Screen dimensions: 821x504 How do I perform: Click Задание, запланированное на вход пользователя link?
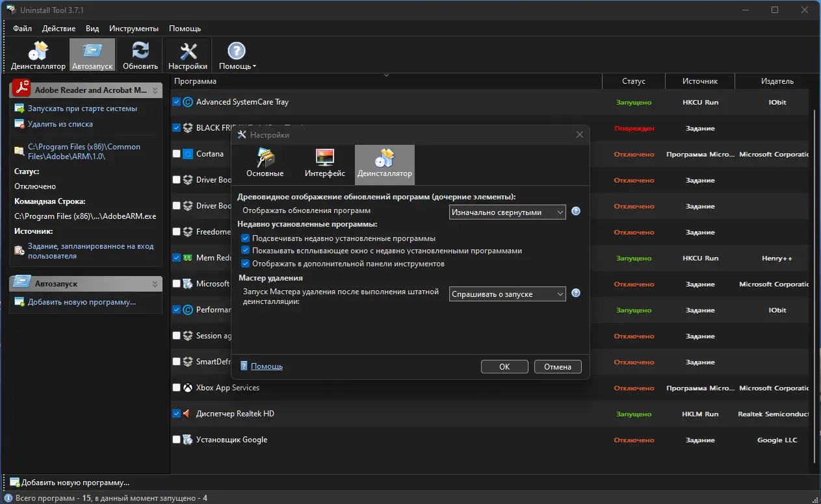(90, 251)
